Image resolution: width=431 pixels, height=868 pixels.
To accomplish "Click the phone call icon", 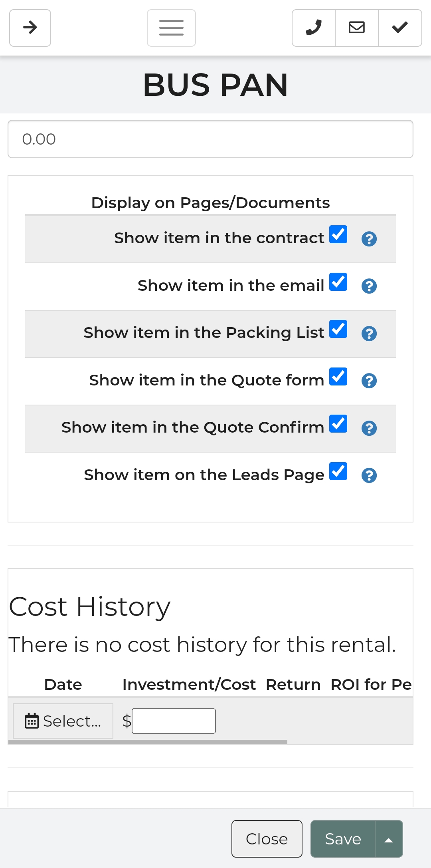I will pos(314,28).
